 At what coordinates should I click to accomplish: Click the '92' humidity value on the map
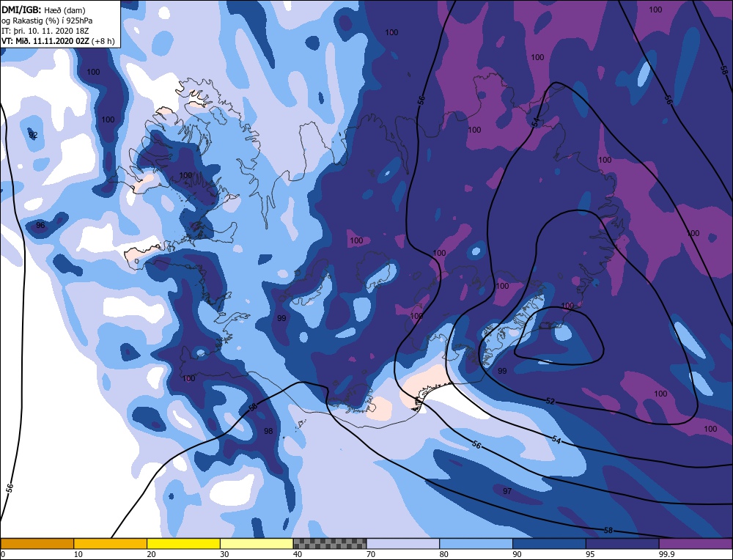click(33, 136)
